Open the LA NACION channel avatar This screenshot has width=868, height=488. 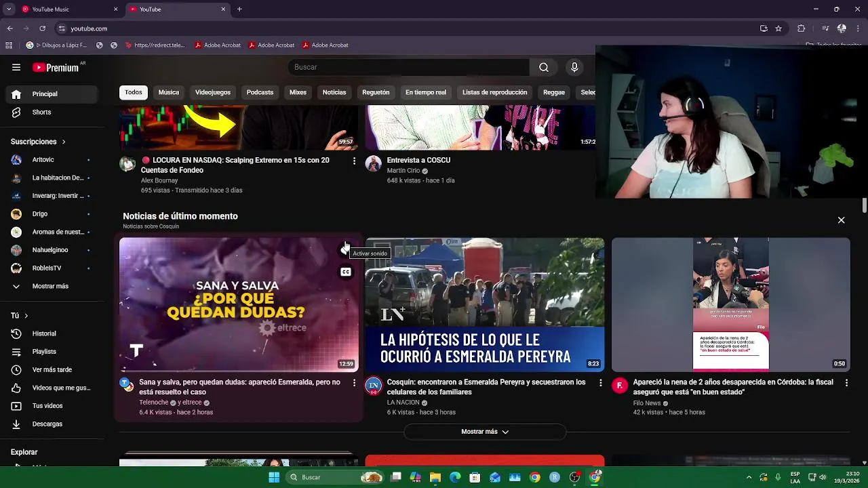pos(374,386)
